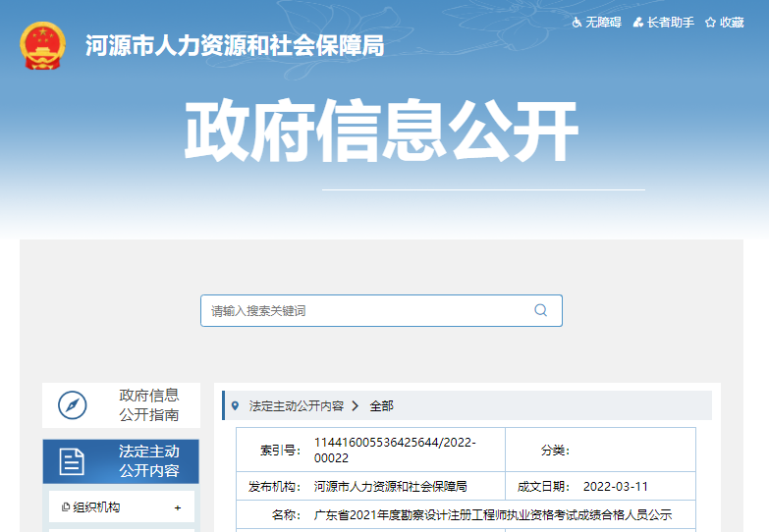
Task: Click the date value 2022-03-11
Action: tap(616, 487)
